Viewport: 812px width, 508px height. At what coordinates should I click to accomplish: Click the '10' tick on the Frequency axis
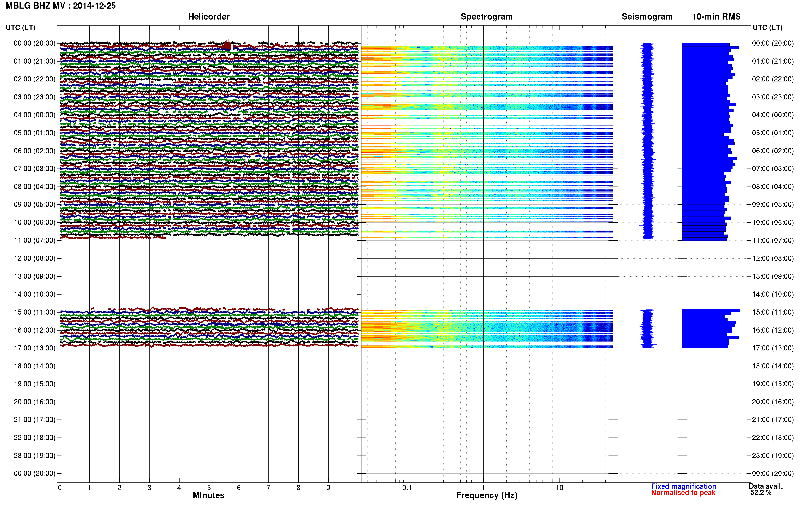coord(559,488)
